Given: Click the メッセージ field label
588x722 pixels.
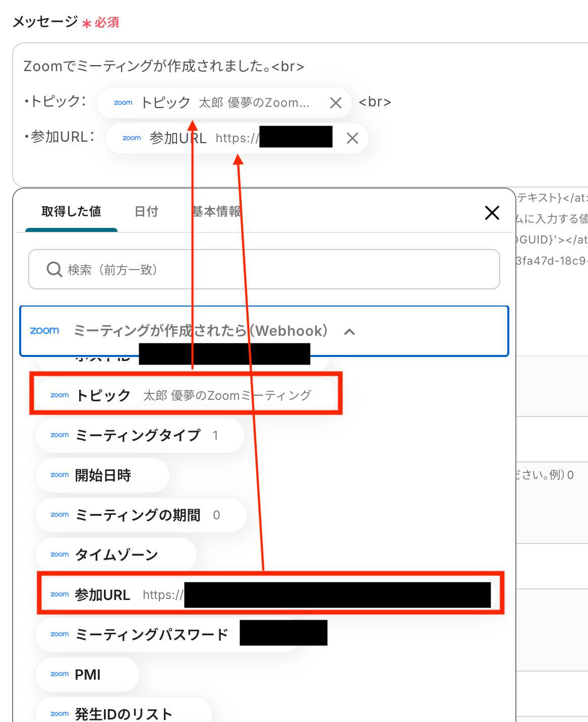Looking at the screenshot, I should (x=45, y=22).
